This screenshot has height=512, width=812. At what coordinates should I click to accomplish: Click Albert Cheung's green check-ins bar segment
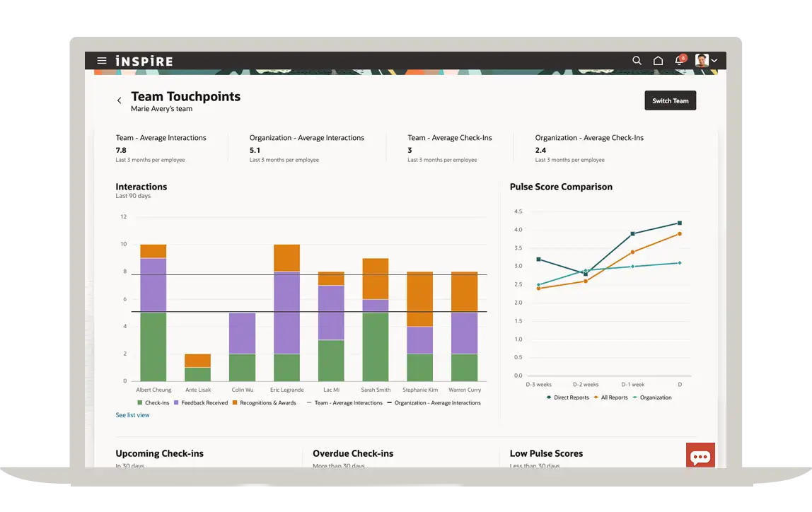coord(153,347)
